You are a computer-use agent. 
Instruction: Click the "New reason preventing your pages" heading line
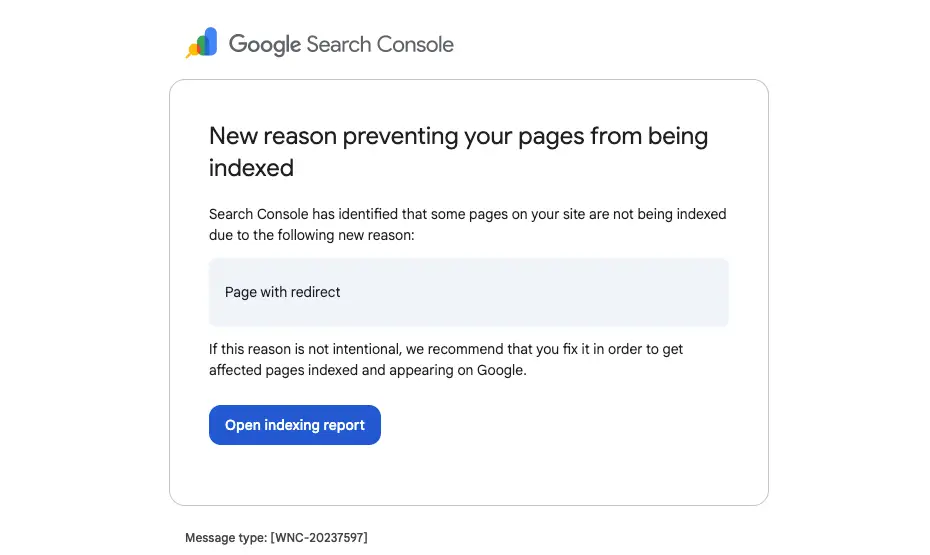coord(458,136)
